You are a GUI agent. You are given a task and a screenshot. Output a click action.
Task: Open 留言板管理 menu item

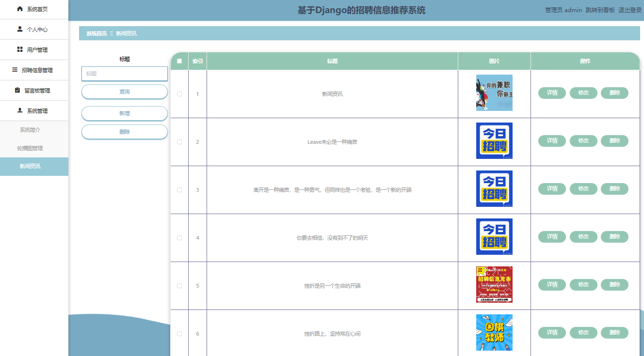click(x=34, y=91)
